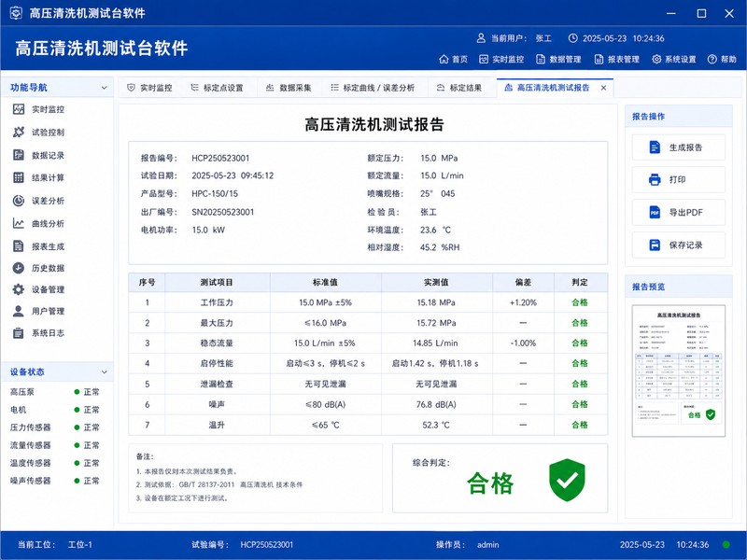This screenshot has height=560, width=747.
Task: Click the 保存记录 button
Action: click(x=679, y=245)
